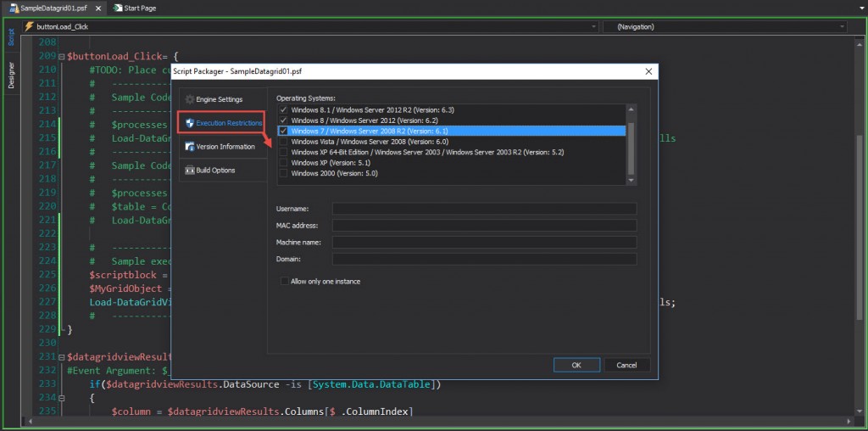The width and height of the screenshot is (868, 431).
Task: Toggle Windows 7 / Server 2008 R2 checkbox
Action: [284, 131]
